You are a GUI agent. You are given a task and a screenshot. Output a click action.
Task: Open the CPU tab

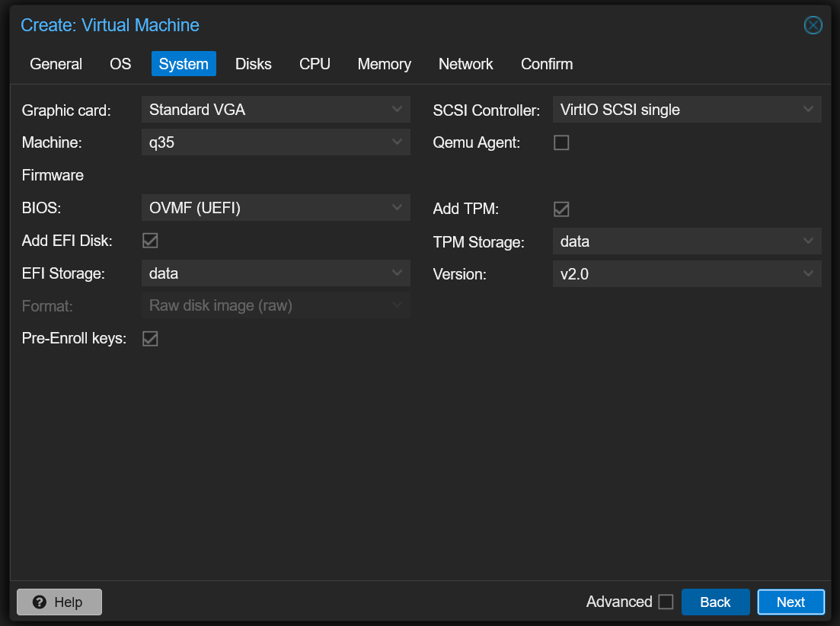click(x=315, y=64)
